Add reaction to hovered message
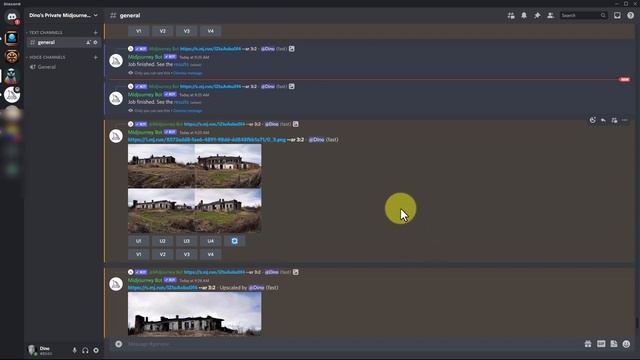Image resolution: width=640 pixels, height=360 pixels. click(592, 120)
